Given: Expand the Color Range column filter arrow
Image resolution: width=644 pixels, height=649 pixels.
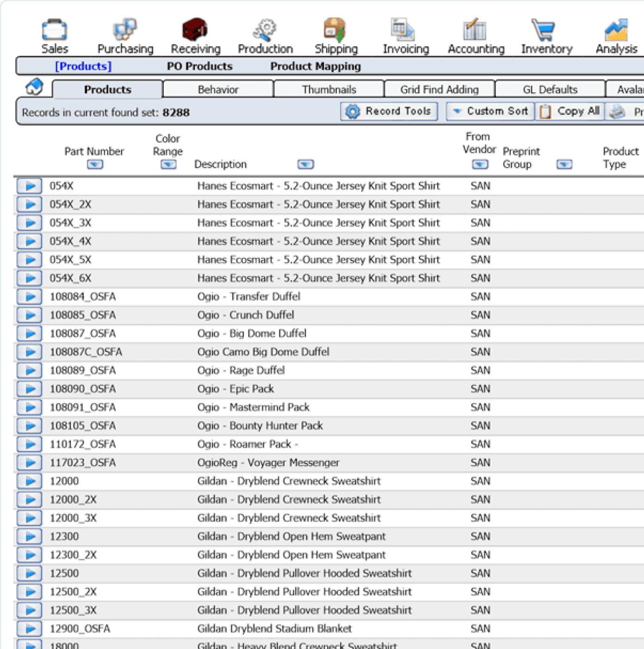Looking at the screenshot, I should click(x=168, y=165).
